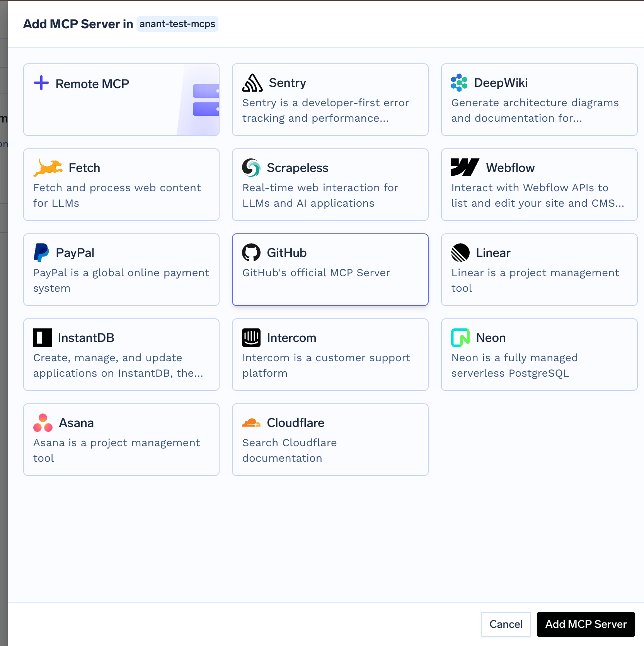Click the Intercom logo icon
The width and height of the screenshot is (644, 646).
click(x=251, y=338)
